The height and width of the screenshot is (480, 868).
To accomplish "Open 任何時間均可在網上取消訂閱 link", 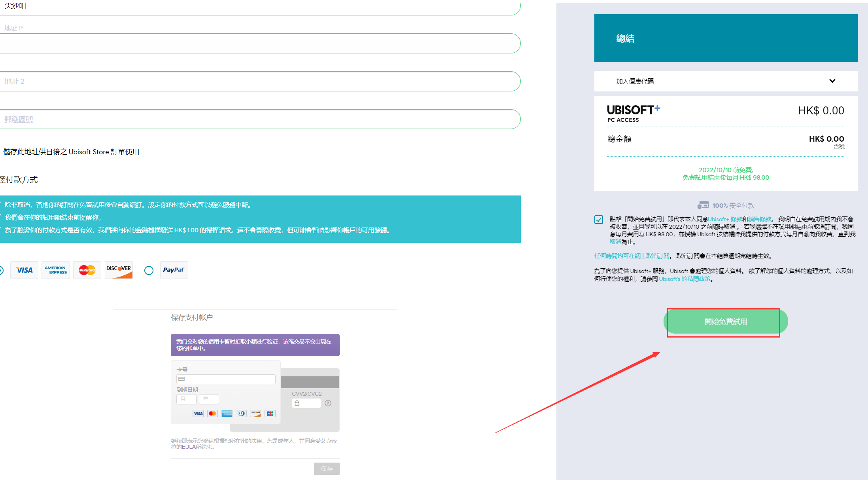I will pyautogui.click(x=632, y=256).
